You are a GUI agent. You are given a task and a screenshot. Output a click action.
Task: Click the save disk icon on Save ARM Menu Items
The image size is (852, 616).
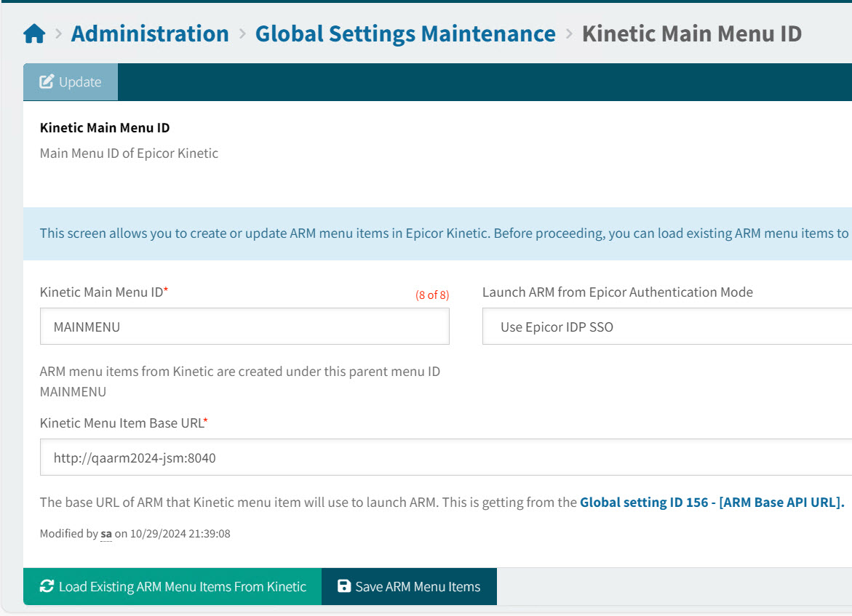(343, 586)
